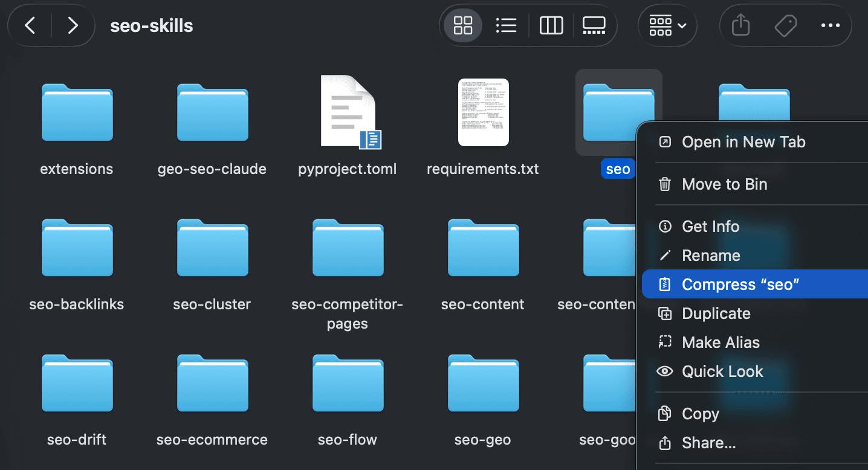Switch to column view
The image size is (868, 470).
[x=551, y=25]
